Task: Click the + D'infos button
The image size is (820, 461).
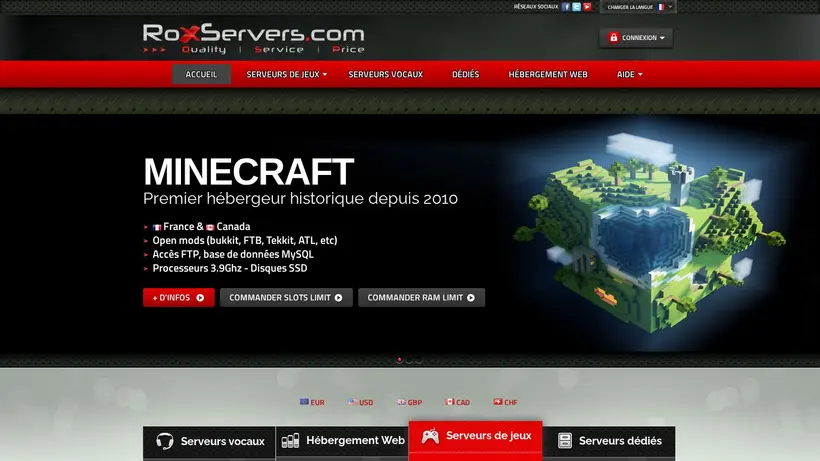Action: click(x=179, y=298)
